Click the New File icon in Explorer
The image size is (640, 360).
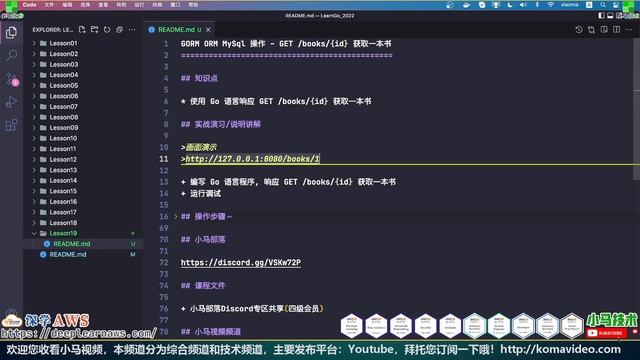tap(82, 30)
